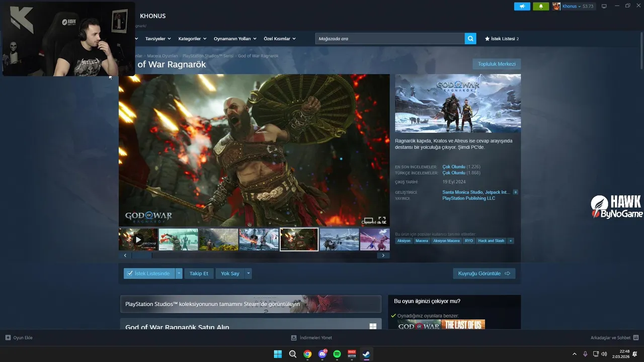Image resolution: width=644 pixels, height=362 pixels.
Task: Click the blue search magnifier button
Action: click(x=470, y=39)
